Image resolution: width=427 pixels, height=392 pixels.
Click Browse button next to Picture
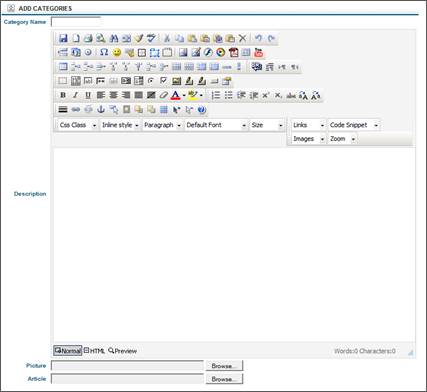click(224, 366)
